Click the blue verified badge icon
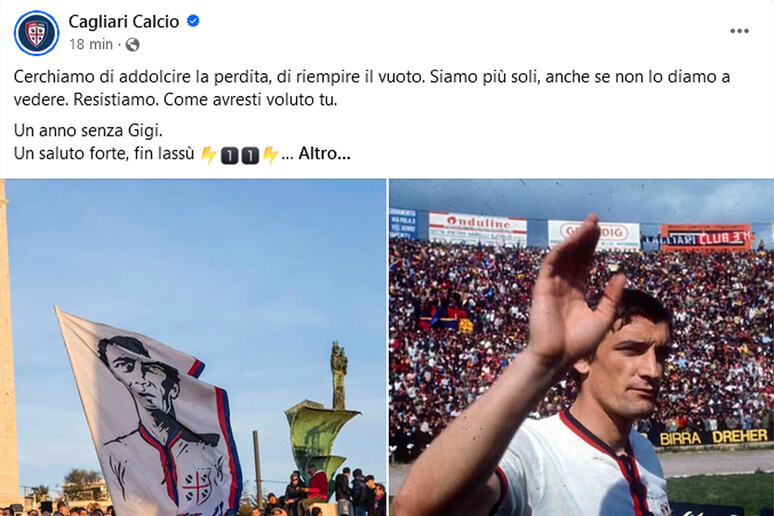This screenshot has width=774, height=516. click(x=193, y=21)
